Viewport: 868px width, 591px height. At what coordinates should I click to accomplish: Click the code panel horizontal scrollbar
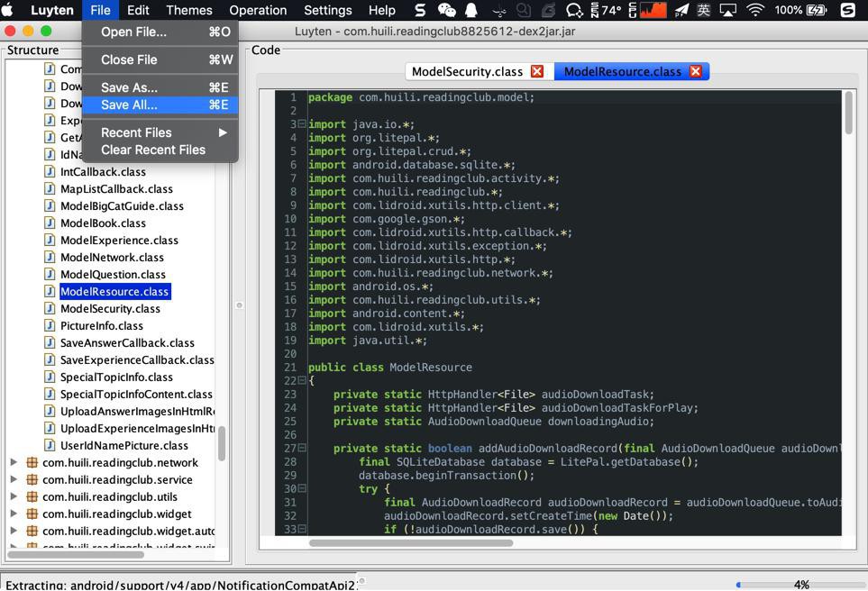(411, 542)
